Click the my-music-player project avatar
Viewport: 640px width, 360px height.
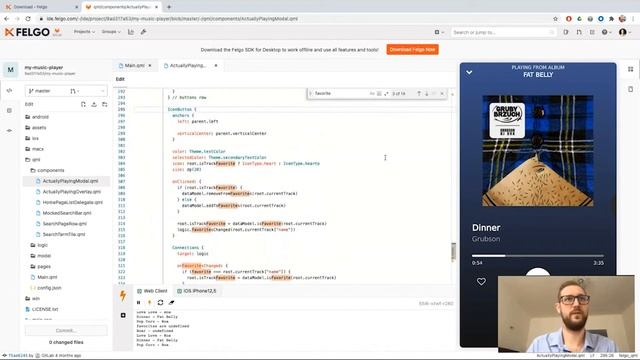(x=11, y=70)
